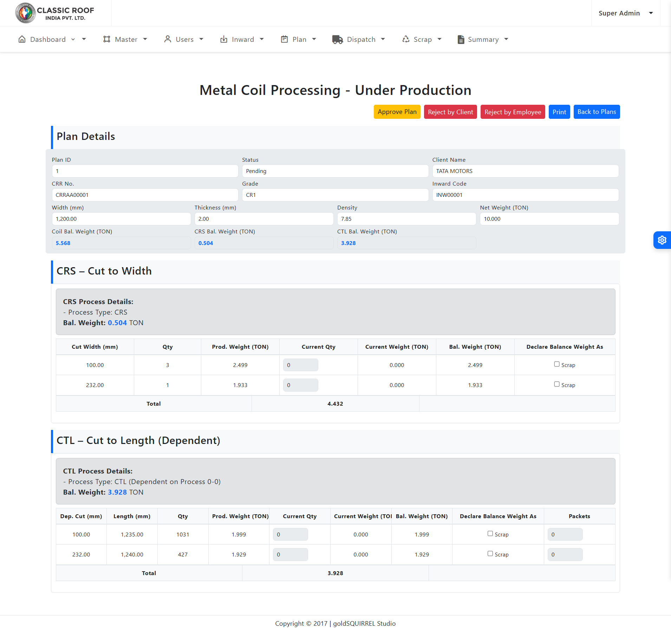Image resolution: width=671 pixels, height=644 pixels.
Task: Click the Dispatch truck icon
Action: (337, 39)
